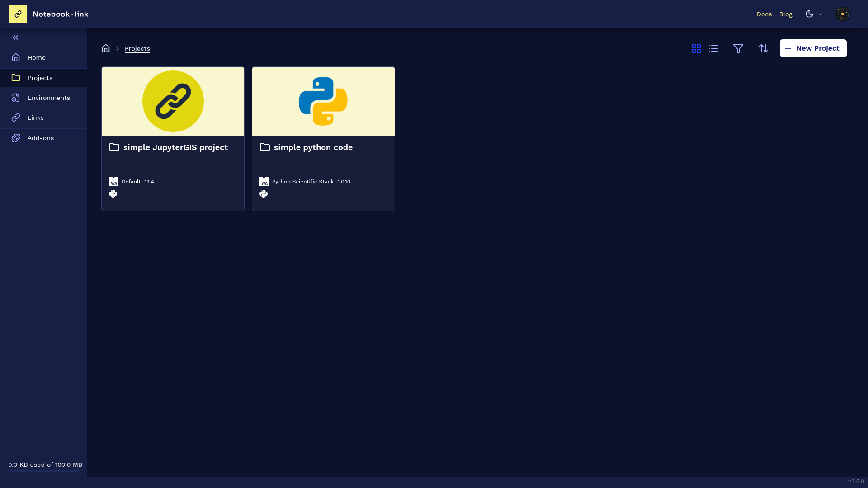Open the simple JupyterGIS project thumbnail

173,101
